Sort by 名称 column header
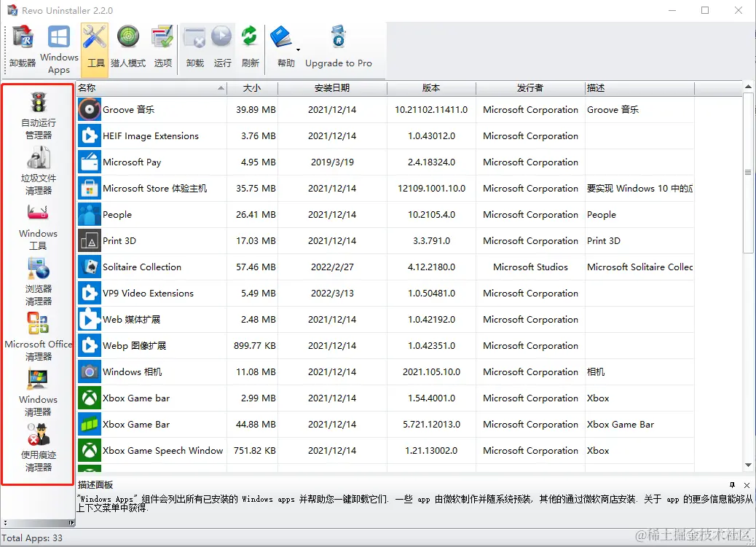756x547 pixels. (151, 88)
